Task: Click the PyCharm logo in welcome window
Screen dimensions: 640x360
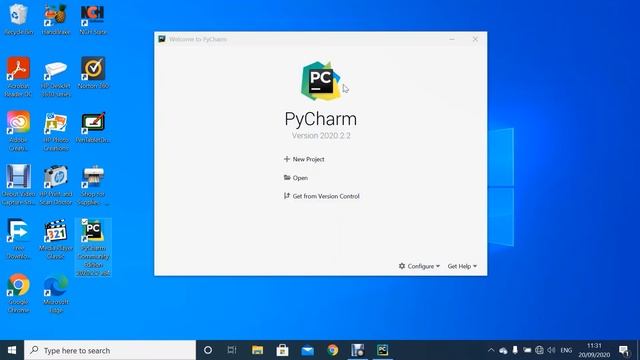Action: (321, 81)
